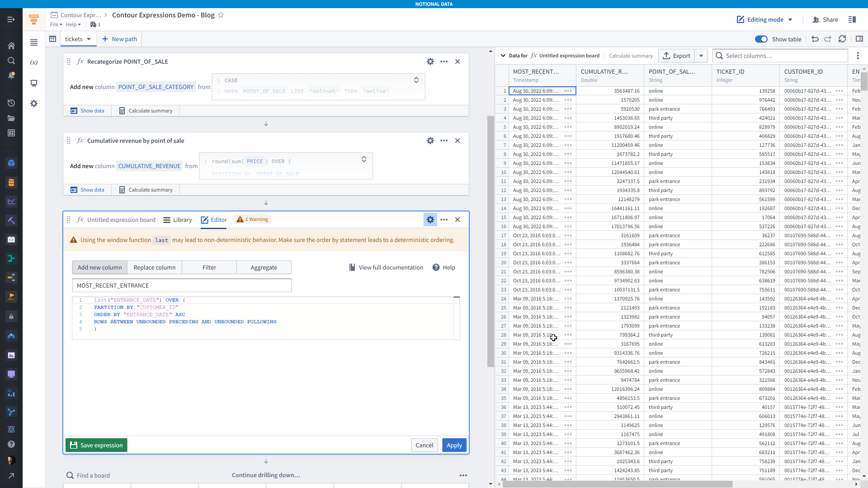Viewport: 868px width, 488px height.
Task: Expand the left navigation menu
Action: [11, 19]
